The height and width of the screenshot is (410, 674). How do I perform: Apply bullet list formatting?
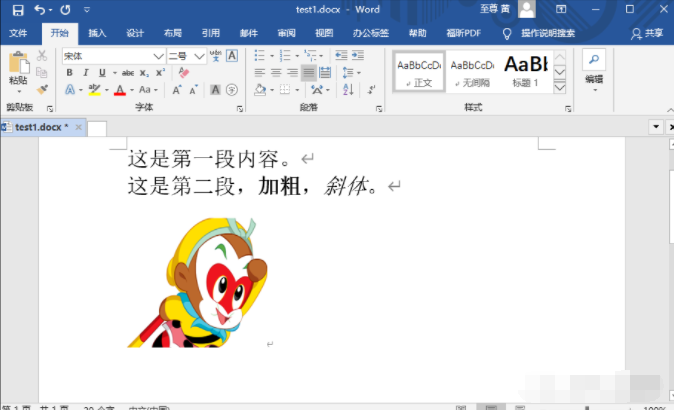coord(260,55)
